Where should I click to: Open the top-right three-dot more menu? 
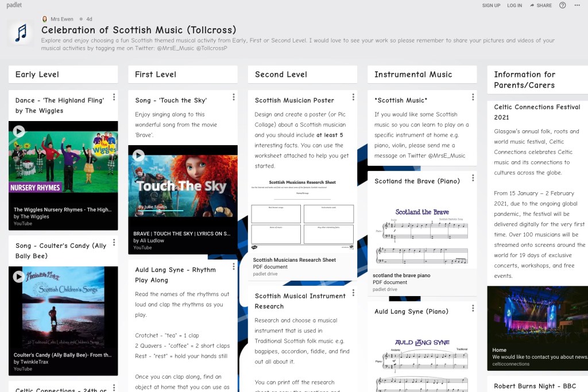pyautogui.click(x=577, y=5)
